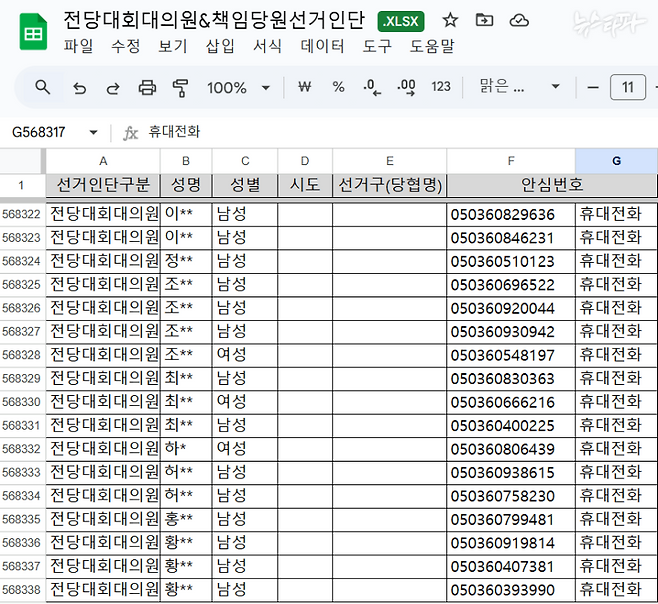Format cell as percent
This screenshot has height=604, width=658.
point(338,87)
